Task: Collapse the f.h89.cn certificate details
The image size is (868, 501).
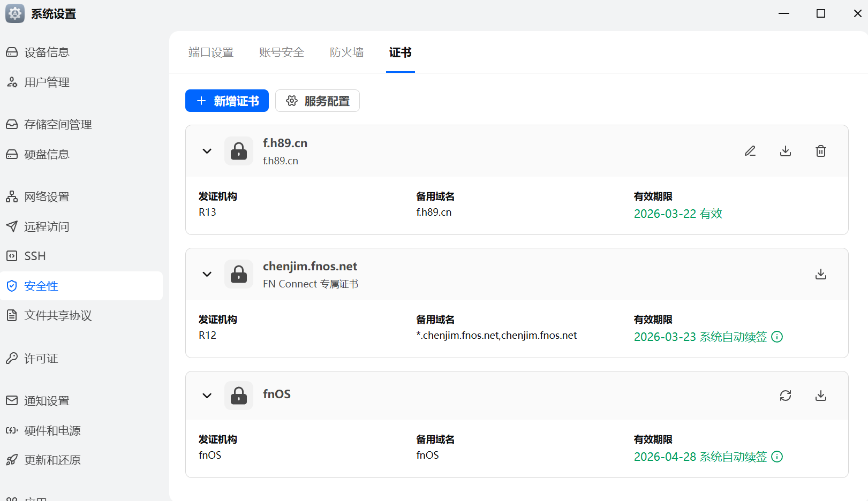Action: pyautogui.click(x=207, y=151)
